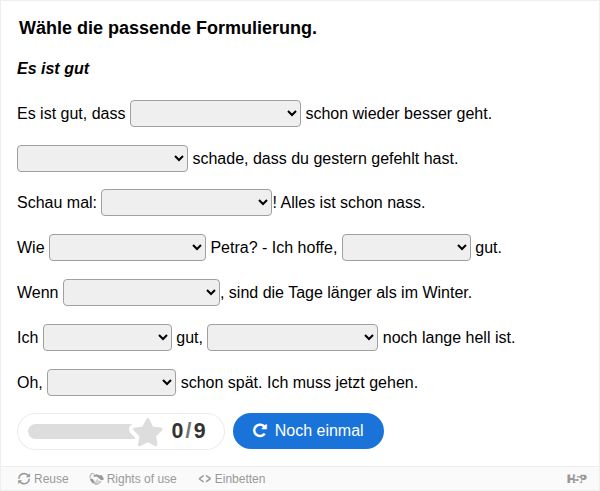Click the Einbetten link
The width and height of the screenshot is (600, 491).
(x=232, y=479)
